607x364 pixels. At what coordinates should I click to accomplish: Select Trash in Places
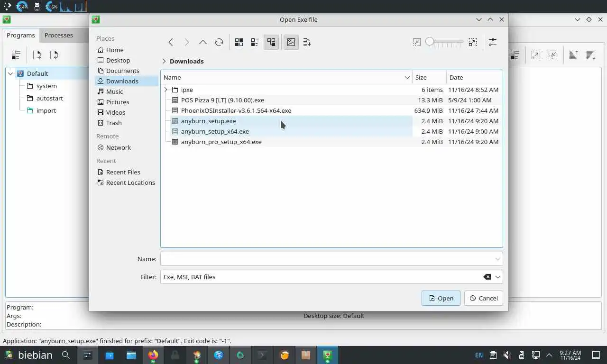(x=127, y=123)
